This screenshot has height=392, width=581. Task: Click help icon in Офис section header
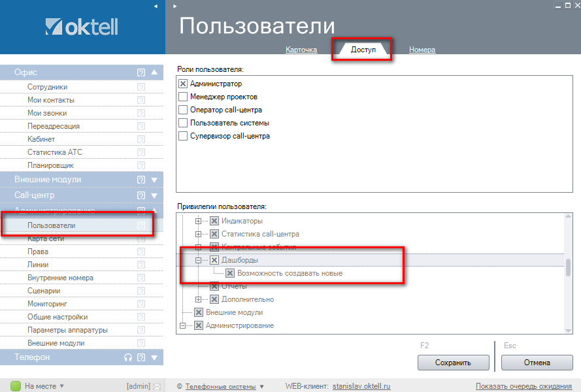point(141,73)
